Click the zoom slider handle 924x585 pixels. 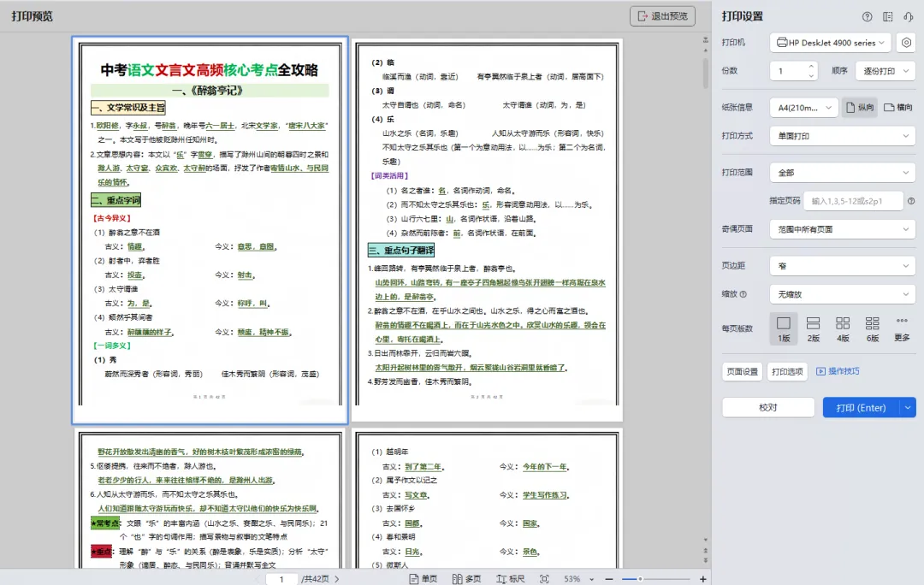tap(640, 579)
